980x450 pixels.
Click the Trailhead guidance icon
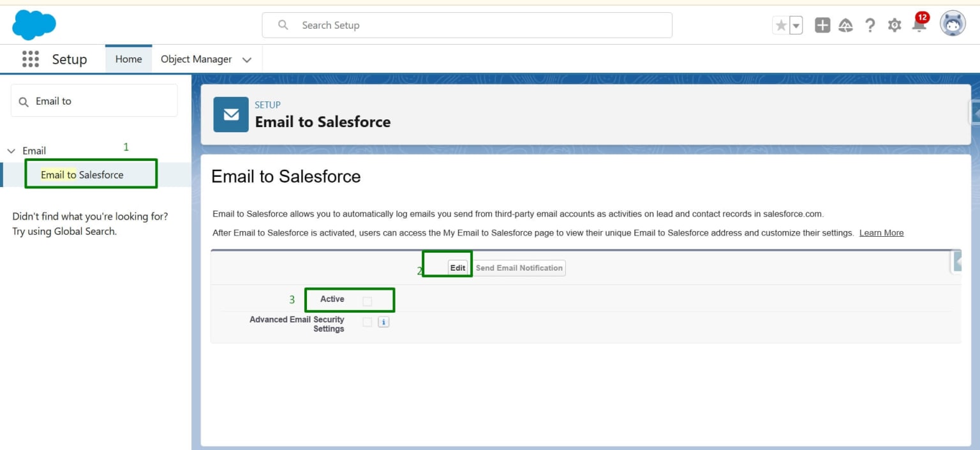846,26
